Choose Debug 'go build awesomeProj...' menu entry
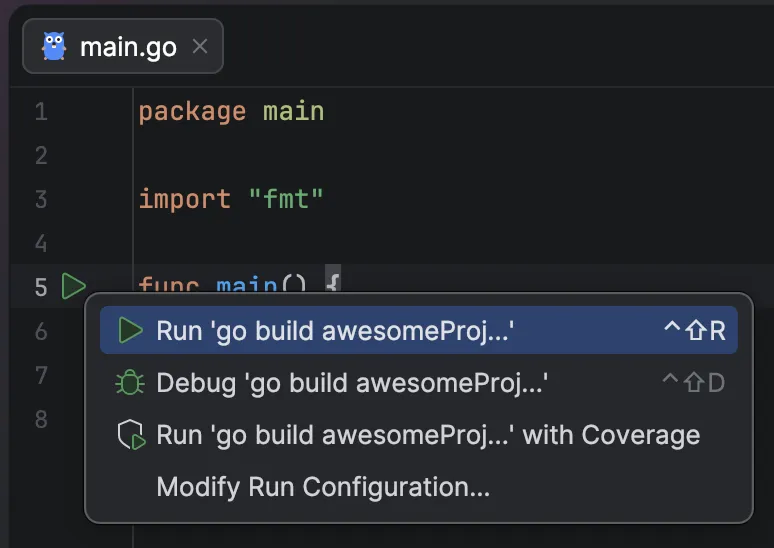The width and height of the screenshot is (774, 548). pyautogui.click(x=352, y=383)
